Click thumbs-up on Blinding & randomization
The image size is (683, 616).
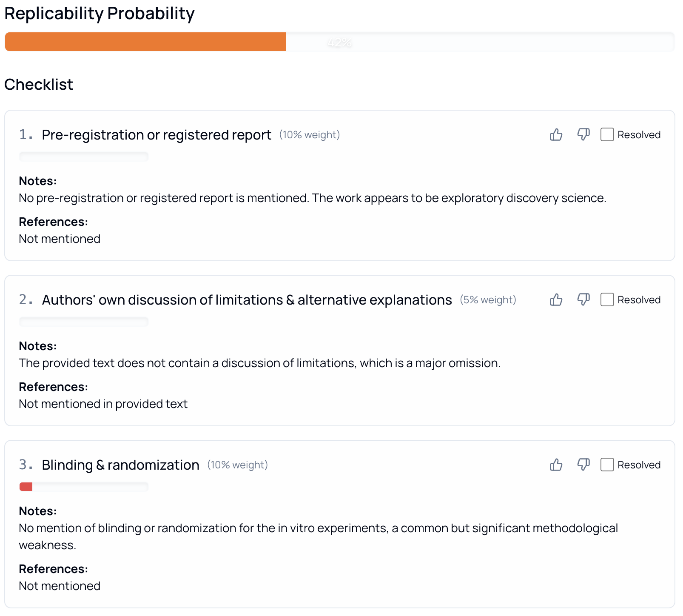click(556, 465)
